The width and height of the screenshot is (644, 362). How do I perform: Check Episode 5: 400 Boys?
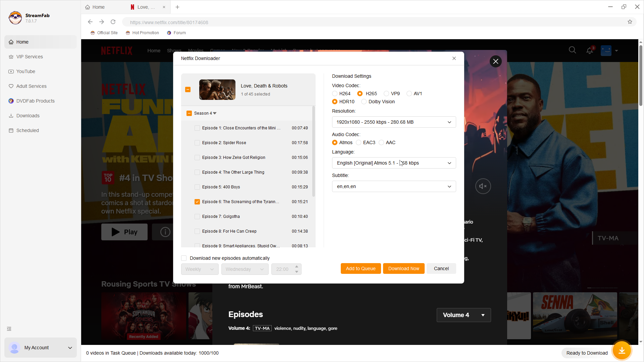197,187
